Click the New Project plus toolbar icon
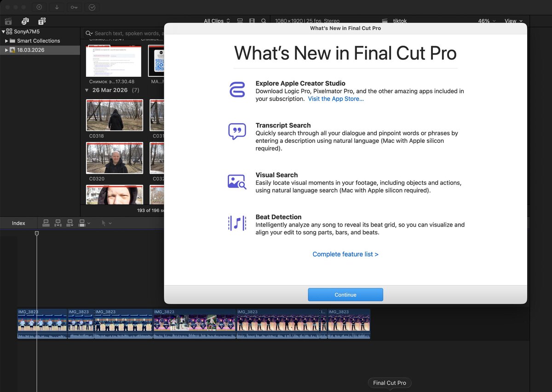Screen dimensions: 552x392 point(39,7)
